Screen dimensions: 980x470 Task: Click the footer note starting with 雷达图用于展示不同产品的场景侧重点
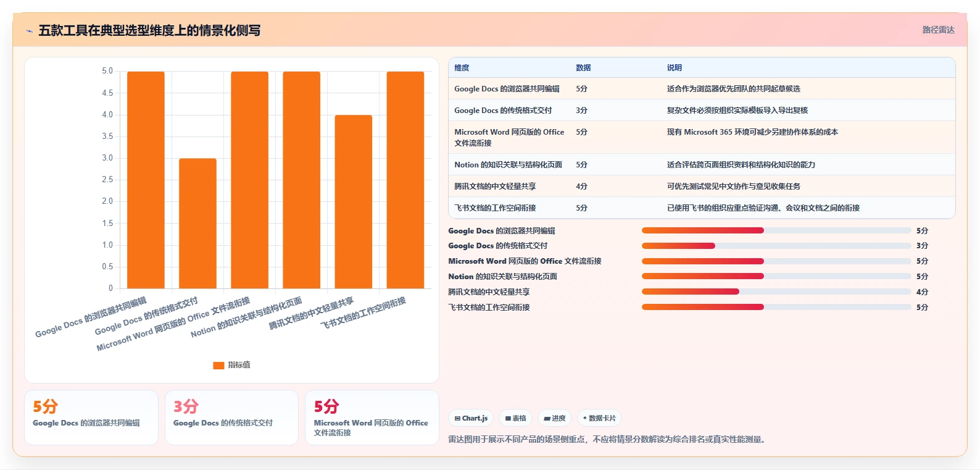tap(608, 440)
